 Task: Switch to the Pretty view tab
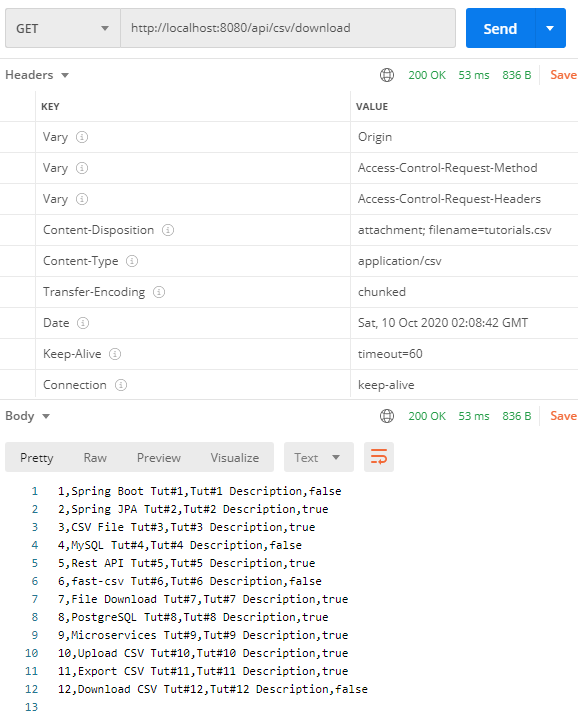(37, 458)
